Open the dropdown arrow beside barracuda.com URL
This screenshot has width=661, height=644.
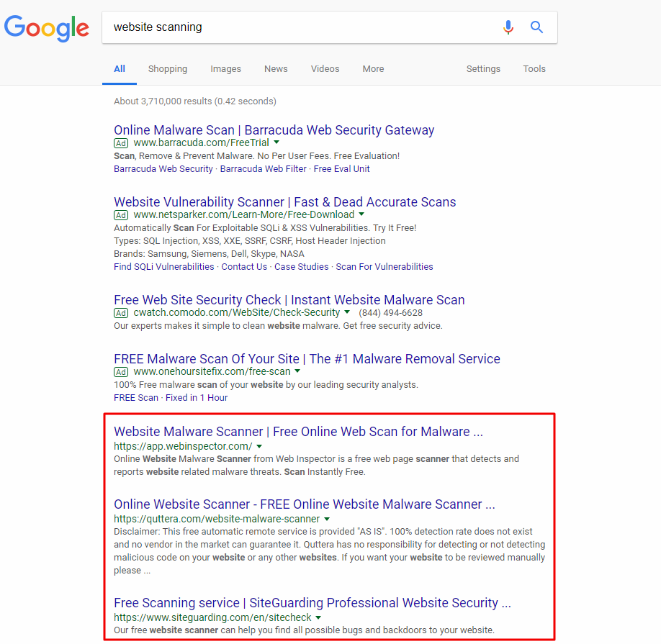pyautogui.click(x=276, y=142)
